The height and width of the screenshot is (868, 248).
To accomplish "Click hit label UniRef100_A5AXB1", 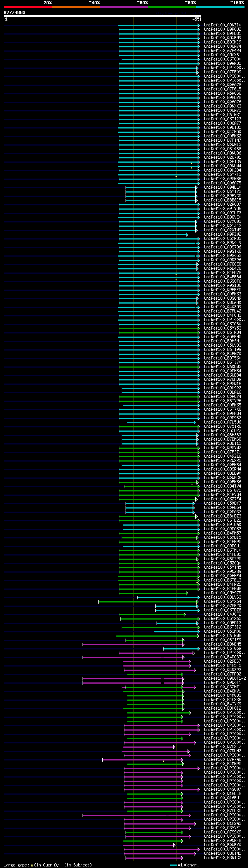I will (x=222, y=55).
